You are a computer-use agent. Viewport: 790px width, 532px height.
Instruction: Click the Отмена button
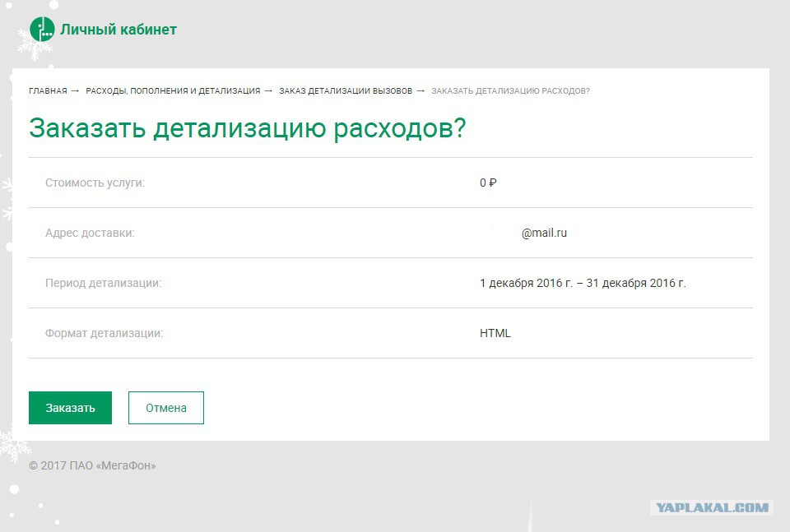pyautogui.click(x=166, y=408)
